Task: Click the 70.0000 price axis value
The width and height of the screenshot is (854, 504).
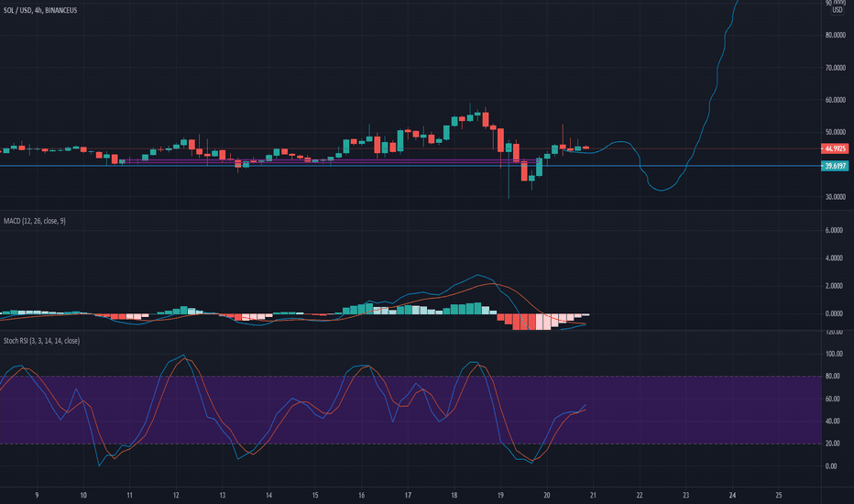Action: 835,68
